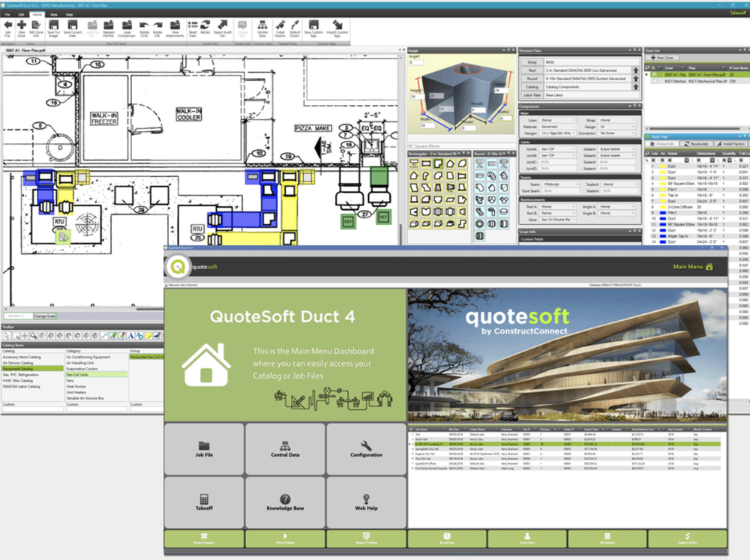Check the M2.1 Mechanical zone checkbox
750x560 pixels.
coord(655,81)
